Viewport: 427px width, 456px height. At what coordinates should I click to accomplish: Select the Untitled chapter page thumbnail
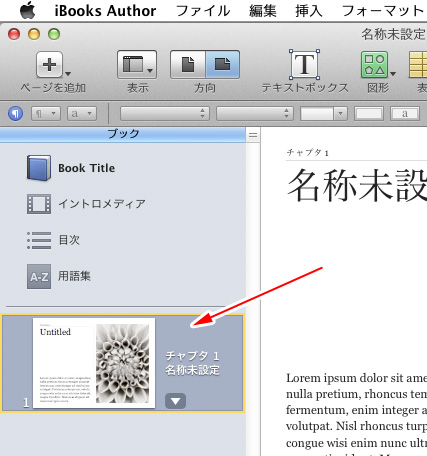pos(94,363)
